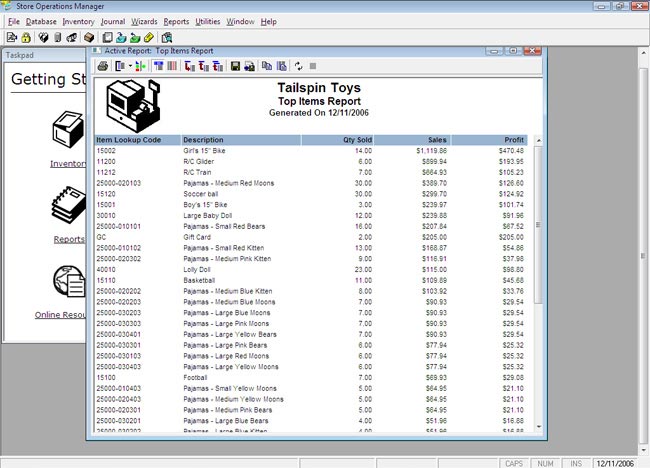Select the R/C Train description

(x=197, y=172)
